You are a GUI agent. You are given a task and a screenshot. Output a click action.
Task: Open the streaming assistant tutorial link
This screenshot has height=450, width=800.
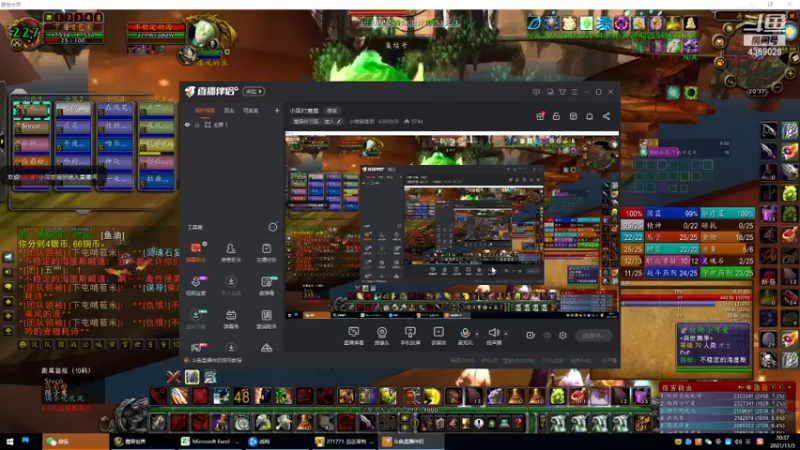[216, 360]
